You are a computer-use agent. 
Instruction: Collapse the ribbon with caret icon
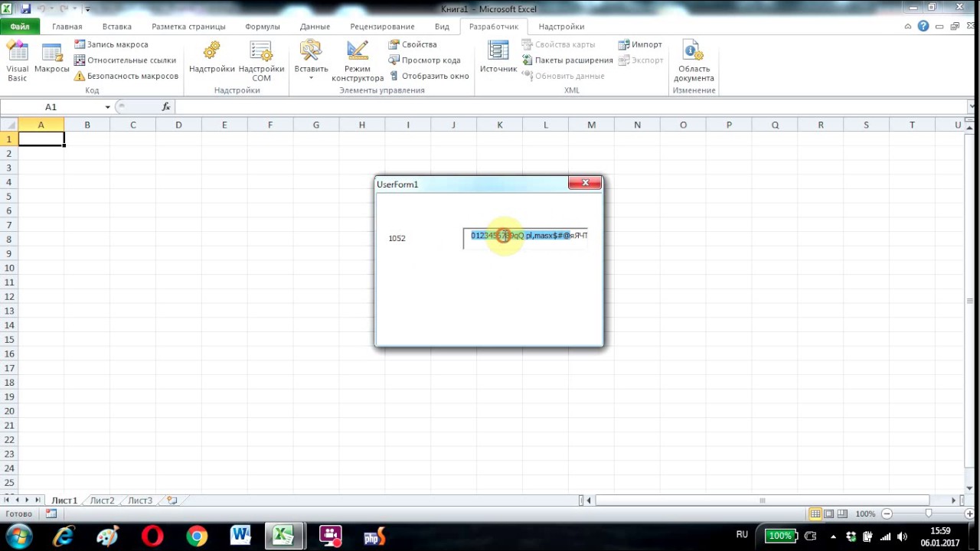tap(908, 26)
